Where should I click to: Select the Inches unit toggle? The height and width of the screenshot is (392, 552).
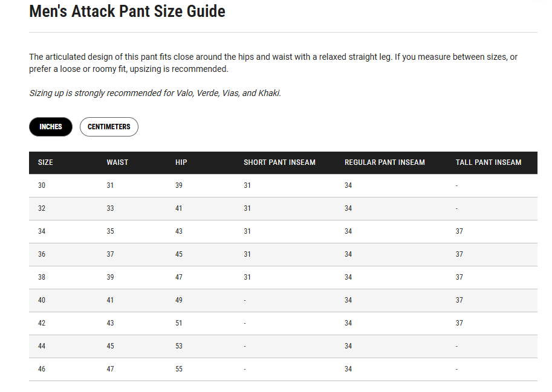pos(51,127)
